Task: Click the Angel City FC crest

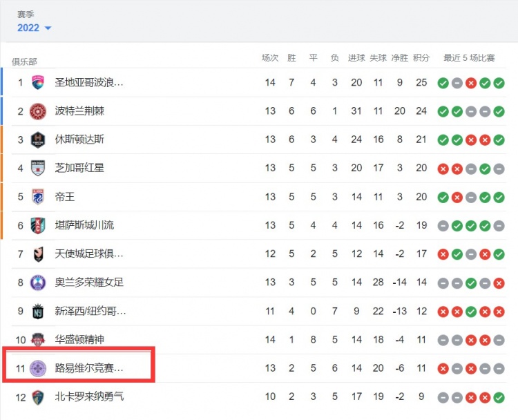Action: (38, 254)
